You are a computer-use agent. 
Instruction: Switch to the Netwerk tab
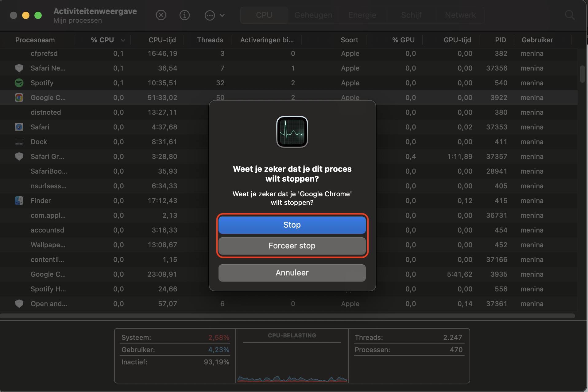(x=460, y=15)
